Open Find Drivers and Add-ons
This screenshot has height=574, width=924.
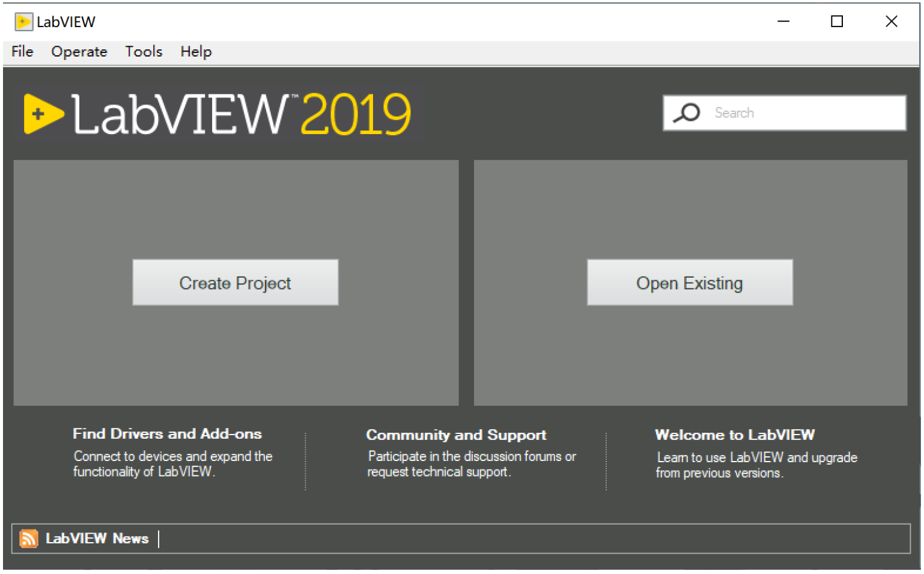point(167,434)
